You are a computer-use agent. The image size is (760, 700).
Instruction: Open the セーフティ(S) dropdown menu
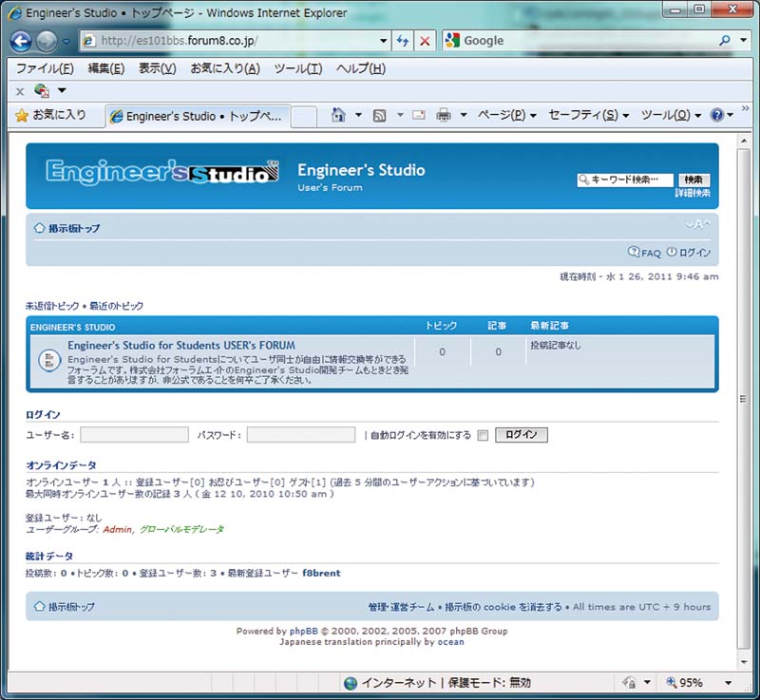(x=588, y=115)
